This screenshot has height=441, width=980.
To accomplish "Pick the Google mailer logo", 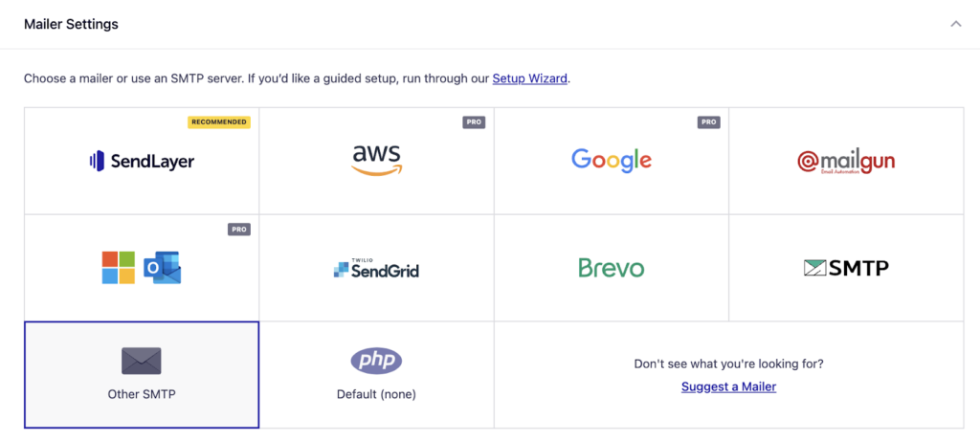I will click(612, 161).
